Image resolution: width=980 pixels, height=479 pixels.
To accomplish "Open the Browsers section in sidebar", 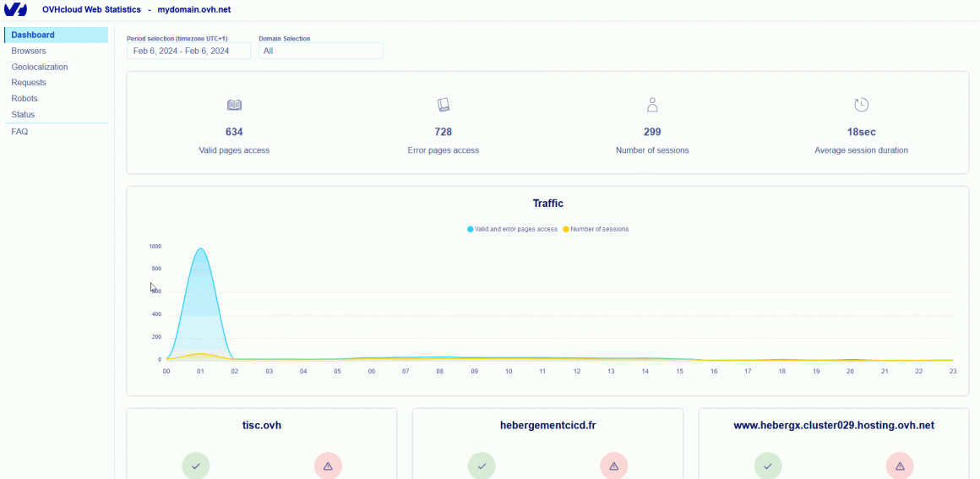I will point(29,51).
